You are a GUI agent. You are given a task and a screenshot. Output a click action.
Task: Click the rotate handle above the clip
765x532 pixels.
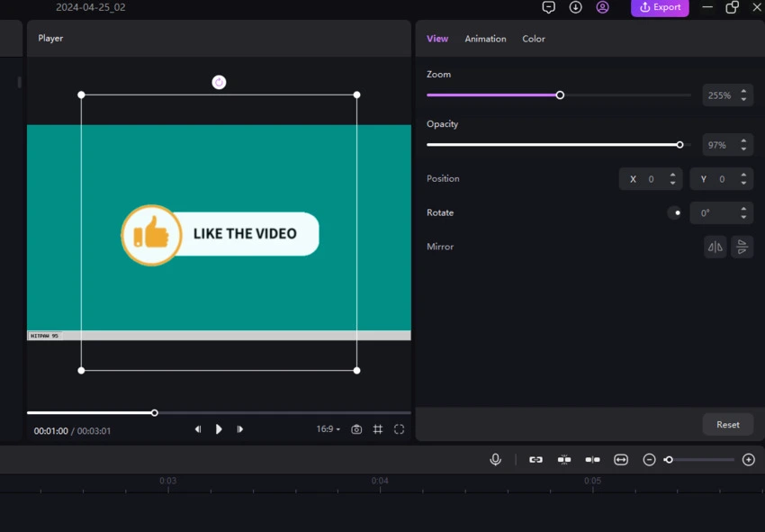pos(219,82)
